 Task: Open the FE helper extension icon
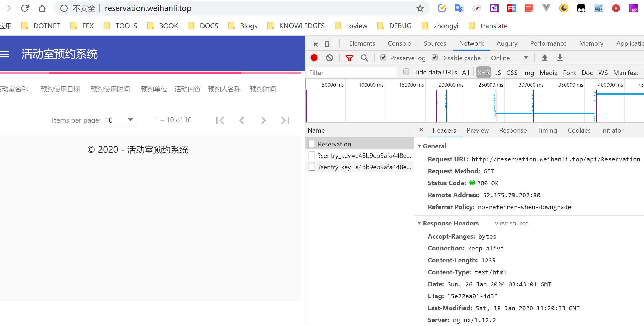(512, 8)
